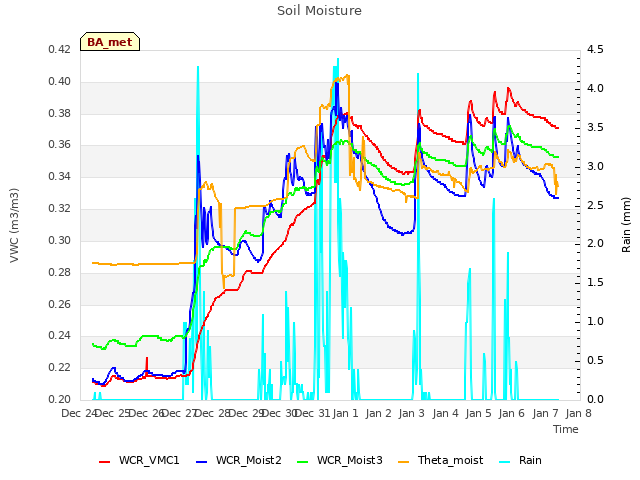Click the 4.0 rain axis value
Viewport: 640px width, 480px height.
click(x=595, y=89)
